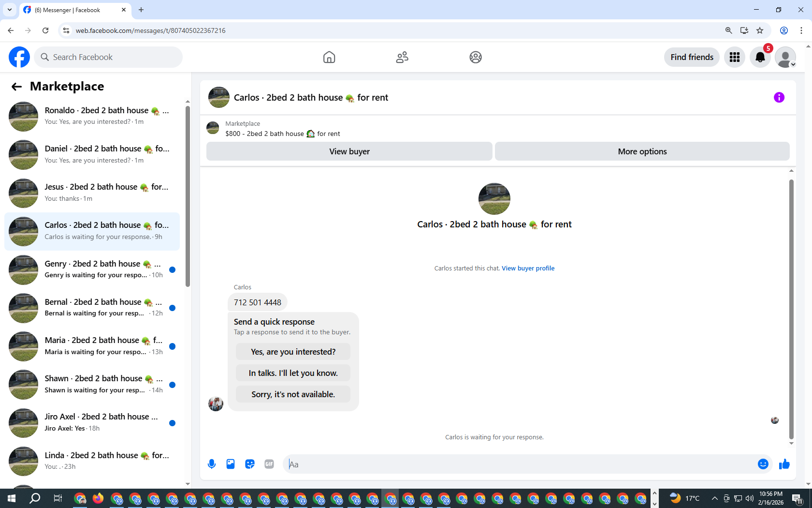This screenshot has height=508, width=812.
Task: Open Genry's conversation
Action: coord(92,269)
